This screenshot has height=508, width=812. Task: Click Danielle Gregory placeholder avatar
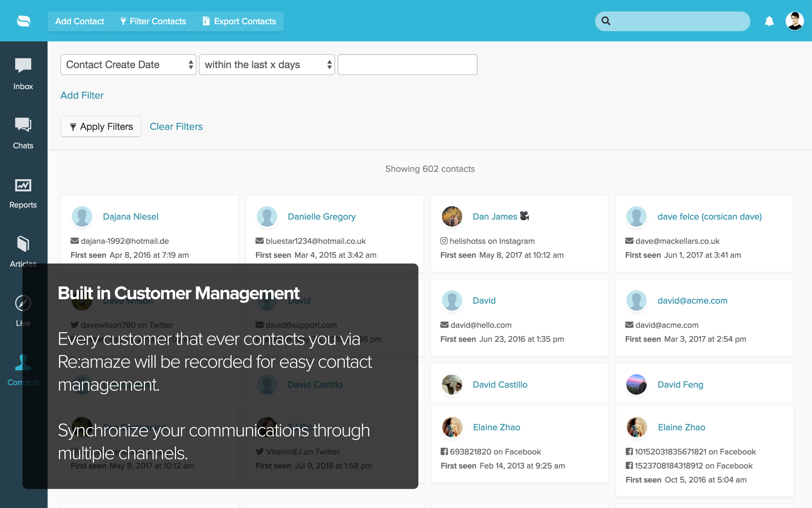(267, 216)
